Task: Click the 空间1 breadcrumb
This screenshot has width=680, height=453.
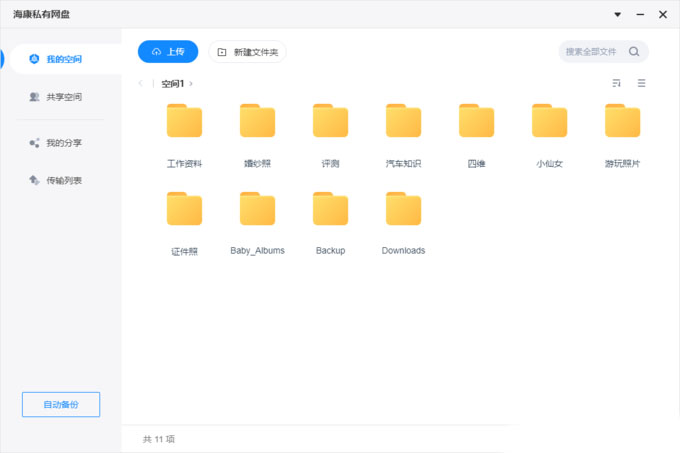Action: click(x=172, y=83)
